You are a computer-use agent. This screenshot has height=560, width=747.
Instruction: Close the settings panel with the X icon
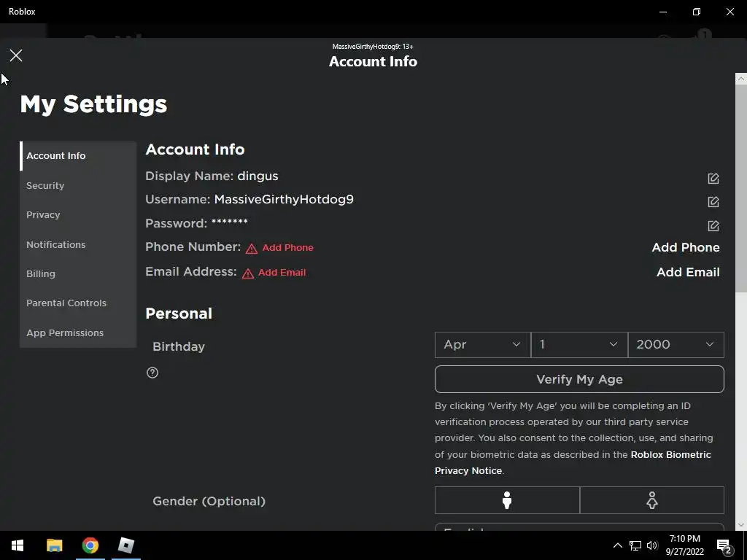coord(16,55)
